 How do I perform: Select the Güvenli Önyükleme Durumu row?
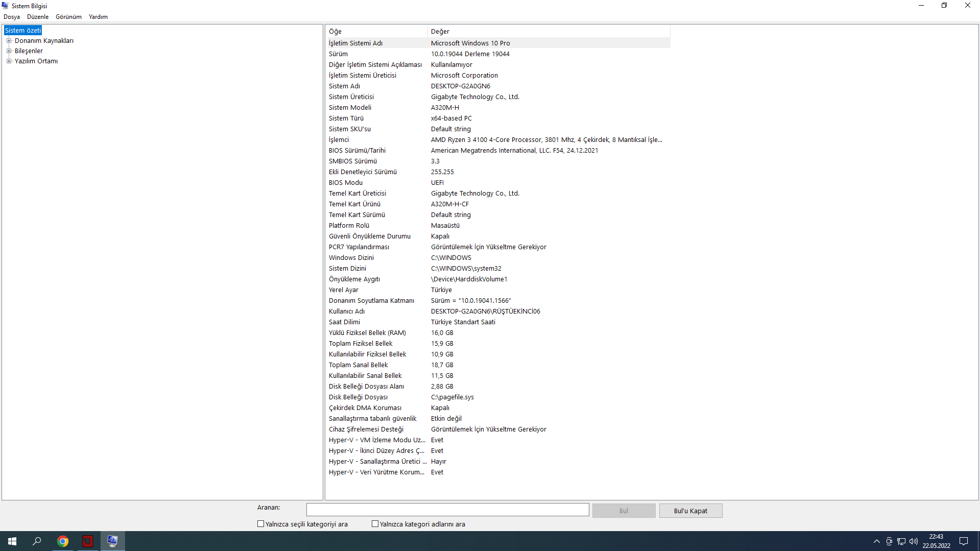pos(498,236)
